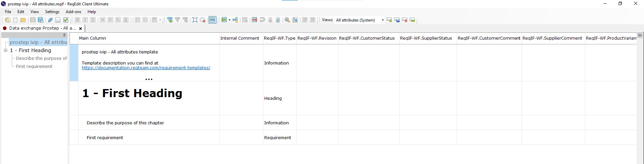
Task: Click the blue refresh document icon
Action: coord(278,20)
